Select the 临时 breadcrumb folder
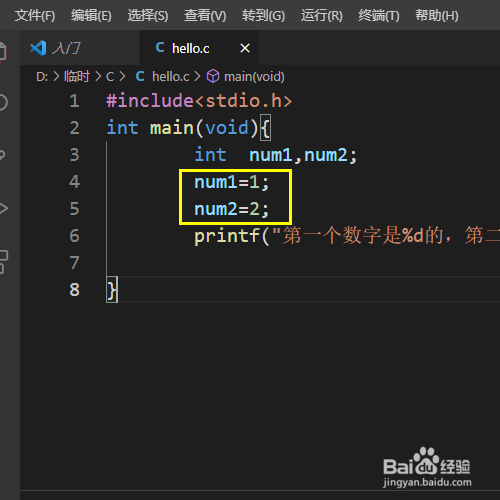This screenshot has width=500, height=500. click(x=77, y=77)
